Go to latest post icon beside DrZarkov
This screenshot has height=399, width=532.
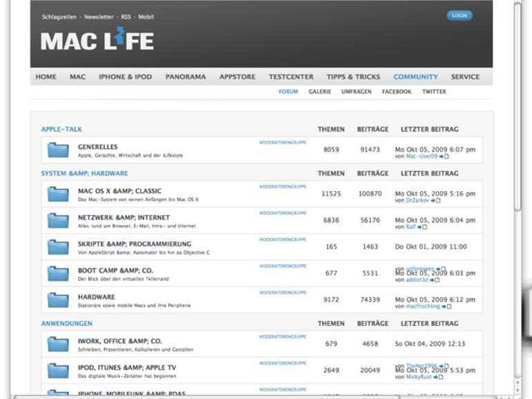pos(436,200)
